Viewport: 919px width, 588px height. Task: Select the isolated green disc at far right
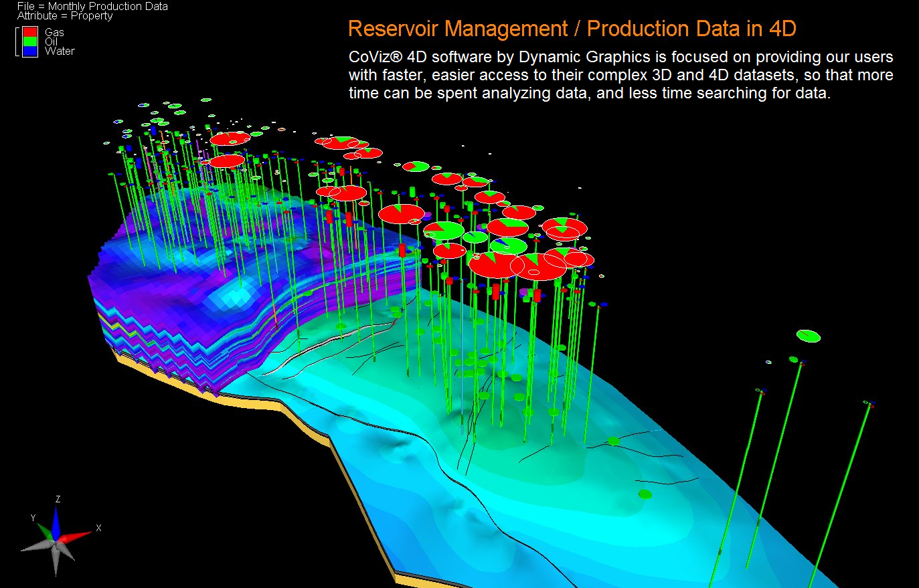pyautogui.click(x=809, y=336)
